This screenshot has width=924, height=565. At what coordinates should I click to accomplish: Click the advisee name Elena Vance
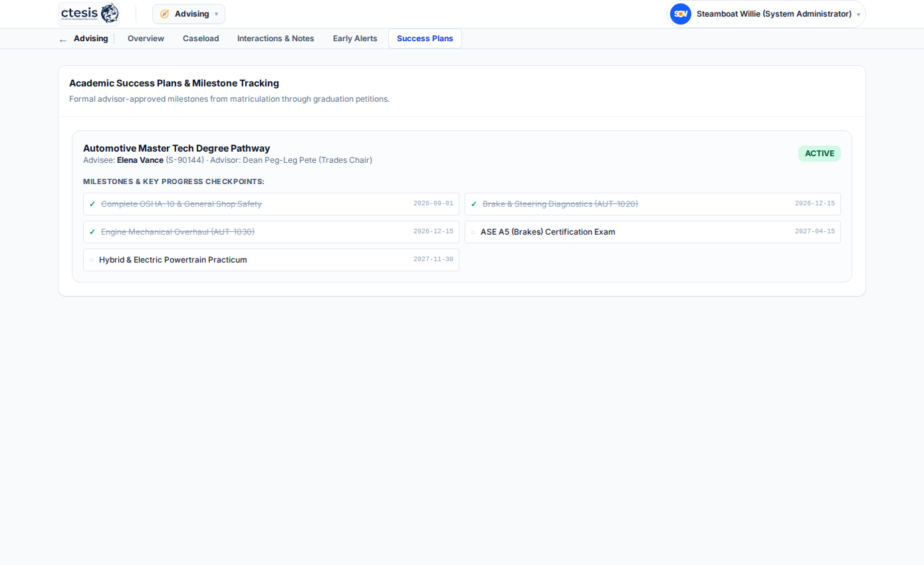pyautogui.click(x=140, y=160)
